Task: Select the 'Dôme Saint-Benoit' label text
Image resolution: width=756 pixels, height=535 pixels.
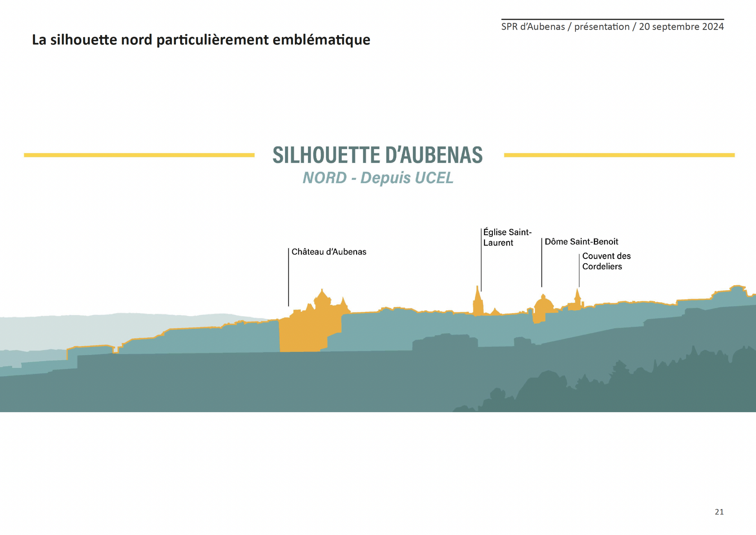Action: (x=581, y=242)
